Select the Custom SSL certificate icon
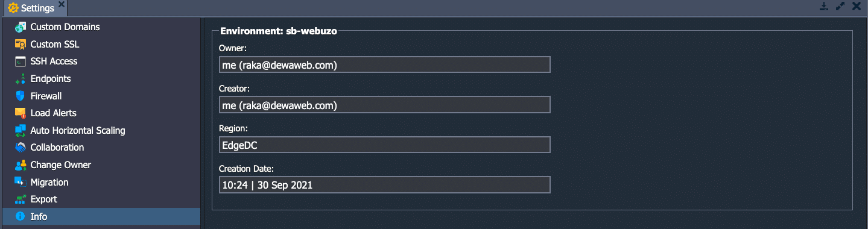 pos(21,44)
